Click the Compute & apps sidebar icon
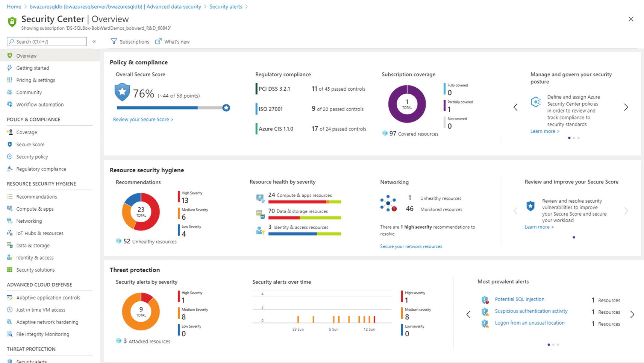Image resolution: width=644 pixels, height=363 pixels. pos(10,208)
